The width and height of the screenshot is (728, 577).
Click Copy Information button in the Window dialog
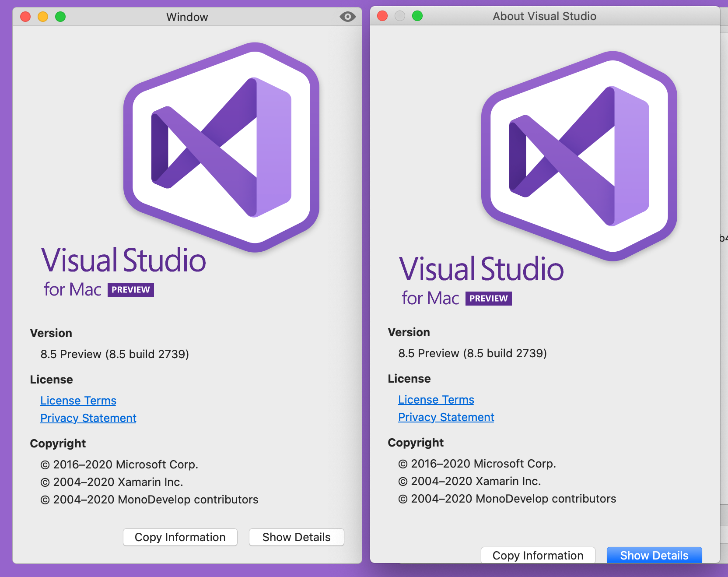click(180, 537)
